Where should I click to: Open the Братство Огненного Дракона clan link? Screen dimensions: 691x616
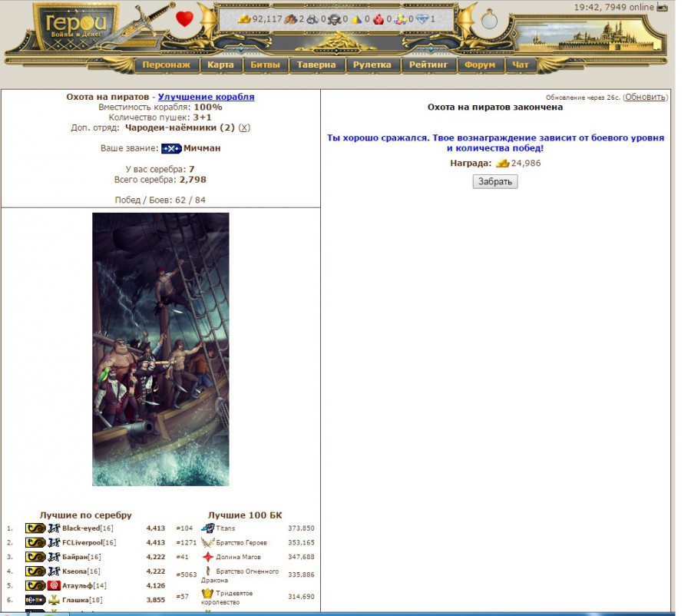point(240,575)
